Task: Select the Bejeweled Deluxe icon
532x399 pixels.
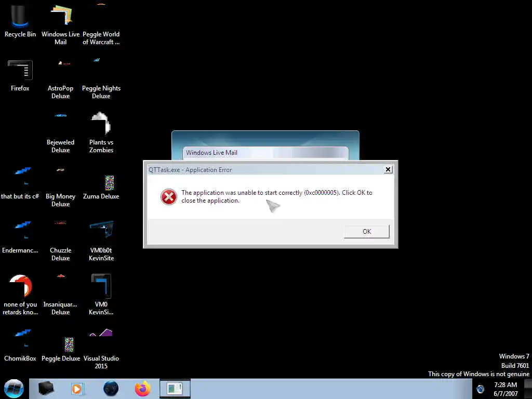Action: [60, 133]
